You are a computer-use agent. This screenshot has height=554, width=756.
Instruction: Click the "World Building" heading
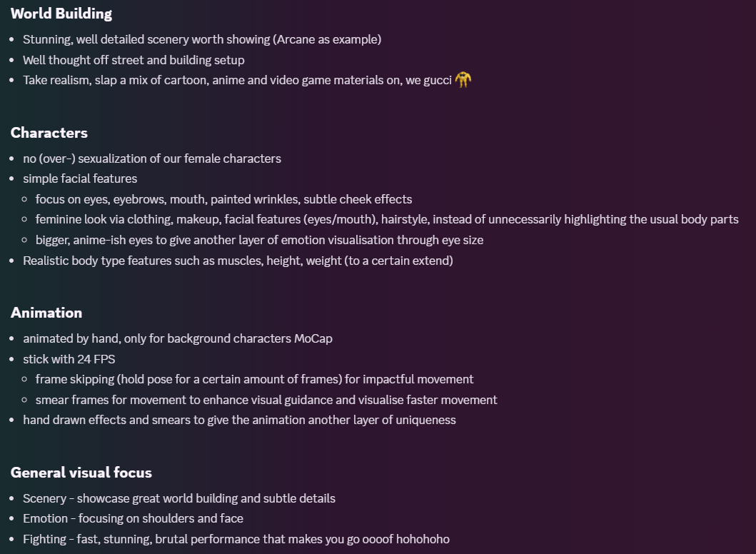tap(61, 14)
